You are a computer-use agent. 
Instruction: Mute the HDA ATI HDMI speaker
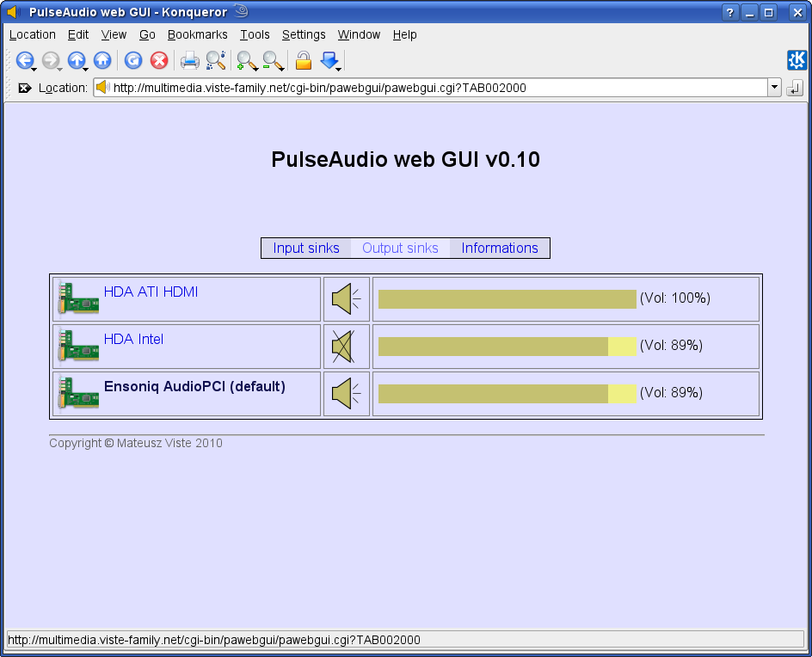(x=347, y=298)
